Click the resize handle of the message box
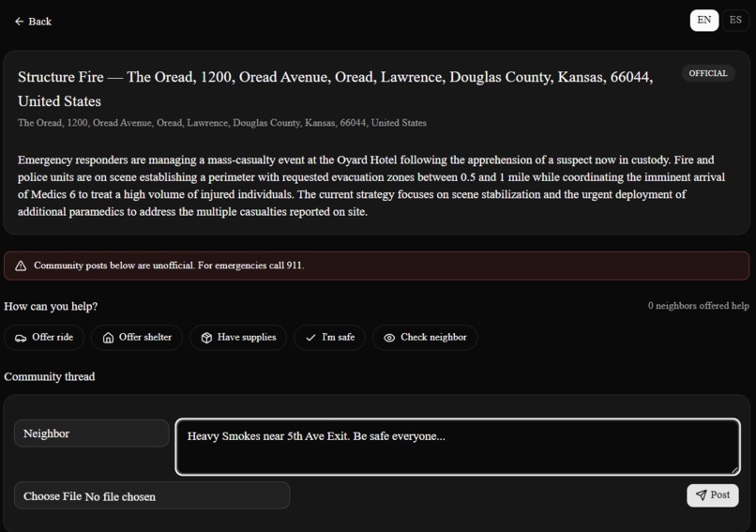The width and height of the screenshot is (756, 532). tap(734, 470)
